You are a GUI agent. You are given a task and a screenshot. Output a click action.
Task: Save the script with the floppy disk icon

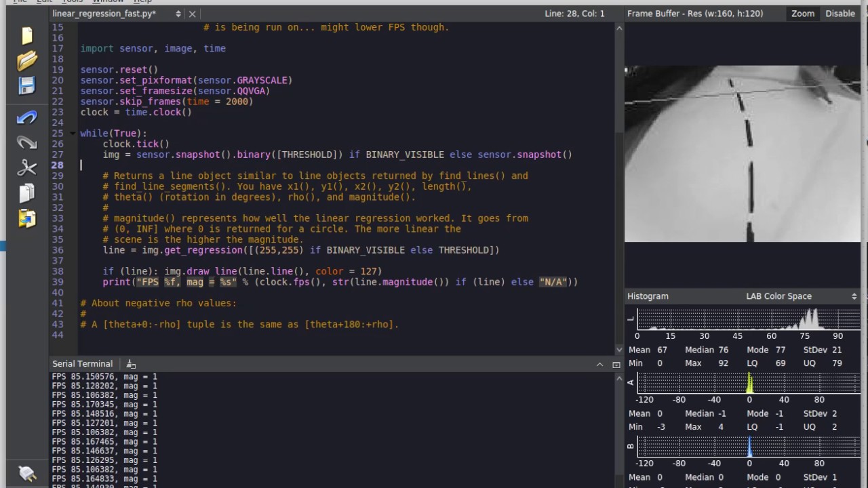27,85
